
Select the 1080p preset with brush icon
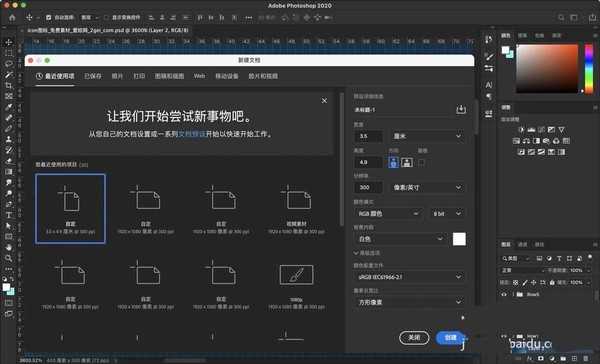click(297, 284)
